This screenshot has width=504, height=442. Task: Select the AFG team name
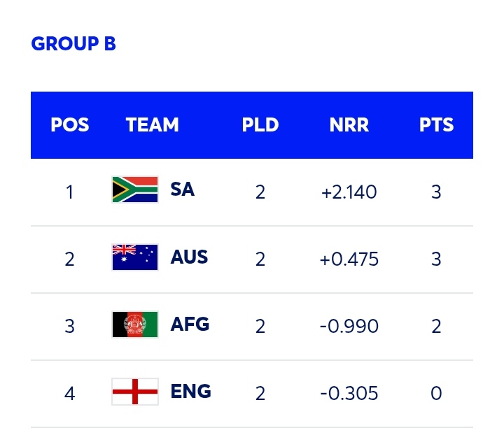(190, 324)
